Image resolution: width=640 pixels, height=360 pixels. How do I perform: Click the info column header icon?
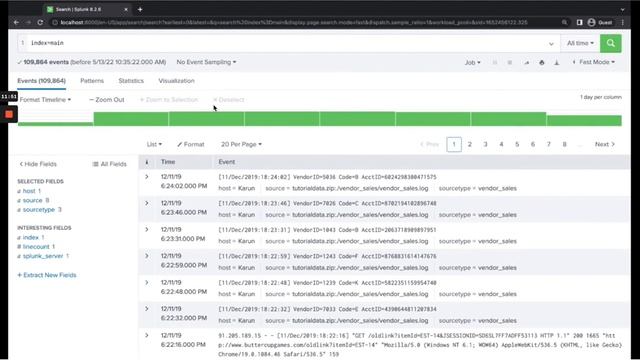[147, 162]
